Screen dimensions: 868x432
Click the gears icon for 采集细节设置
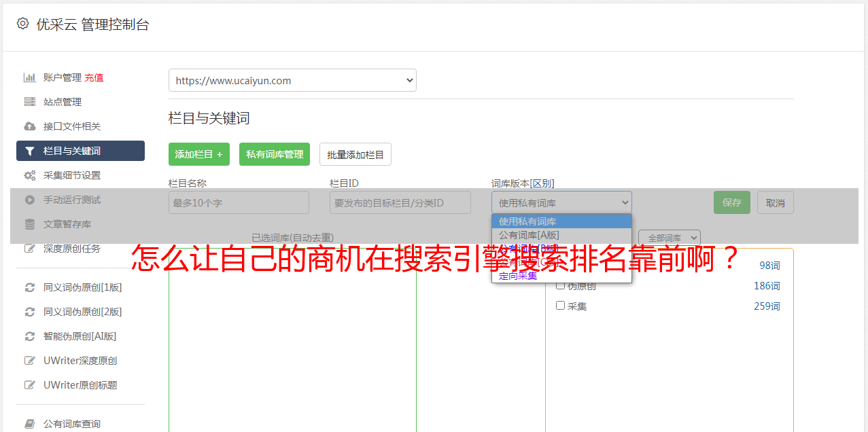30,175
